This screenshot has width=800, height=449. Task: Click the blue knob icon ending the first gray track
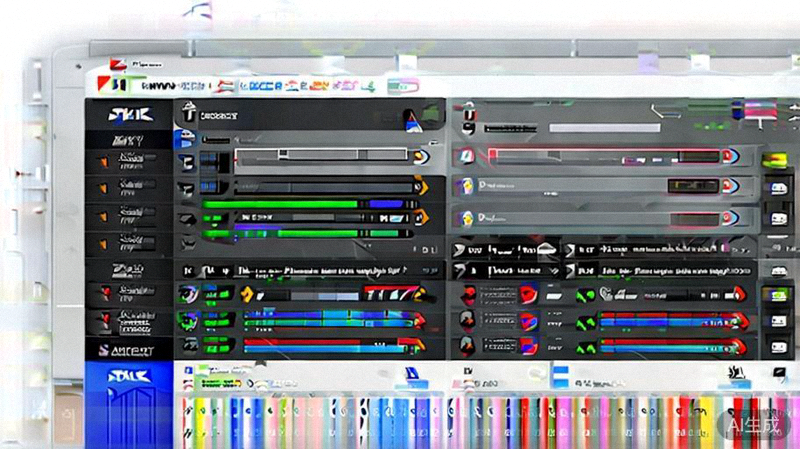[x=421, y=156]
